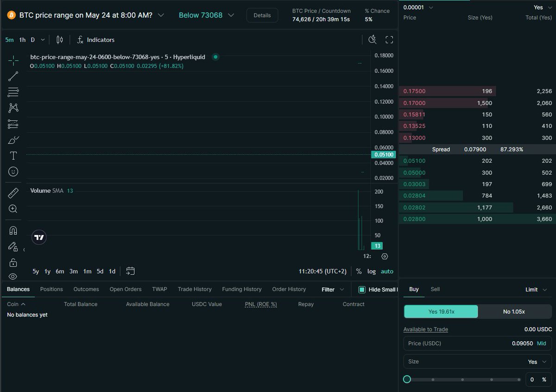This screenshot has height=392, width=556.
Task: Open the go-to-date calendar icon
Action: point(130,271)
